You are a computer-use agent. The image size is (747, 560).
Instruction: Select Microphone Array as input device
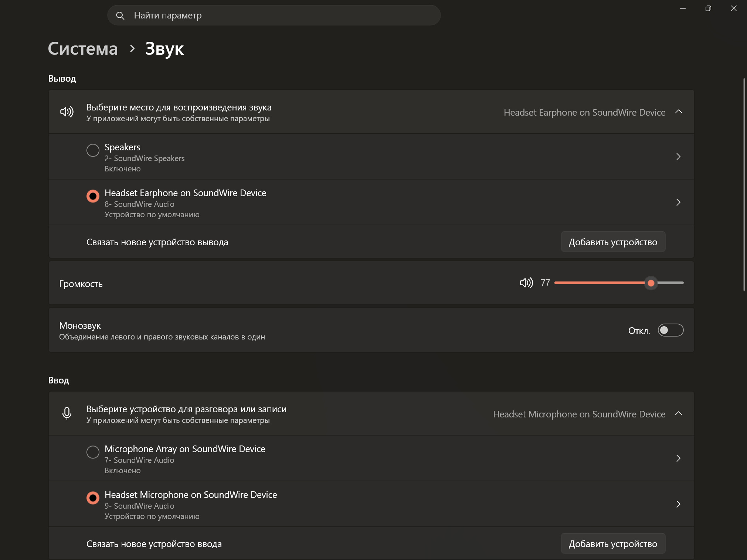coord(93,452)
